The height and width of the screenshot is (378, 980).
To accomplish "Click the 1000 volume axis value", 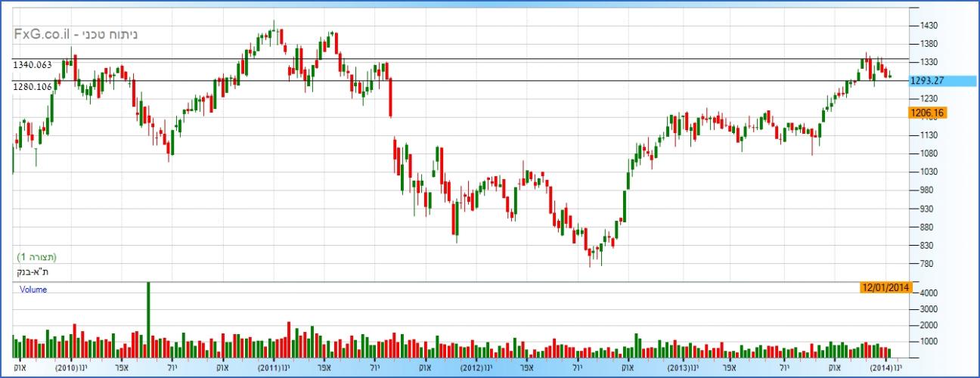I will 929,342.
